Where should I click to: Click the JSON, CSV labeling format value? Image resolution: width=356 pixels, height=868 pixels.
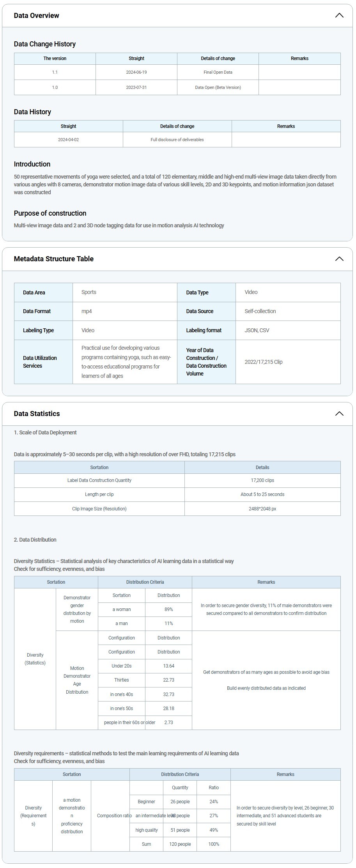257,330
